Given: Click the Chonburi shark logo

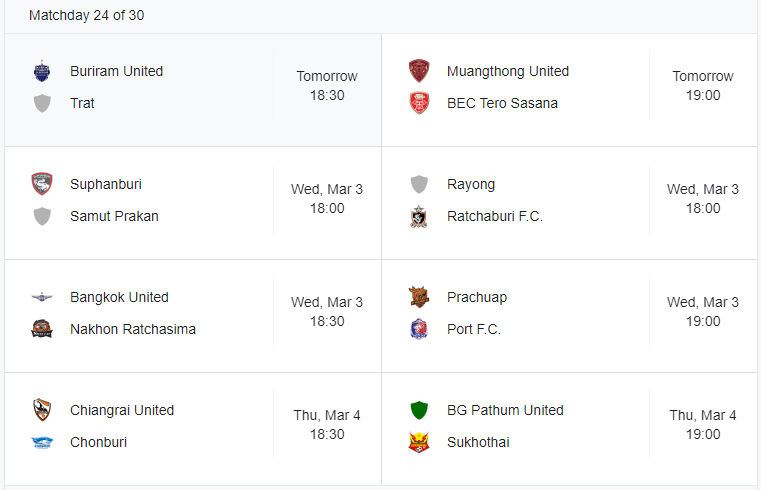Looking at the screenshot, I should (42, 442).
